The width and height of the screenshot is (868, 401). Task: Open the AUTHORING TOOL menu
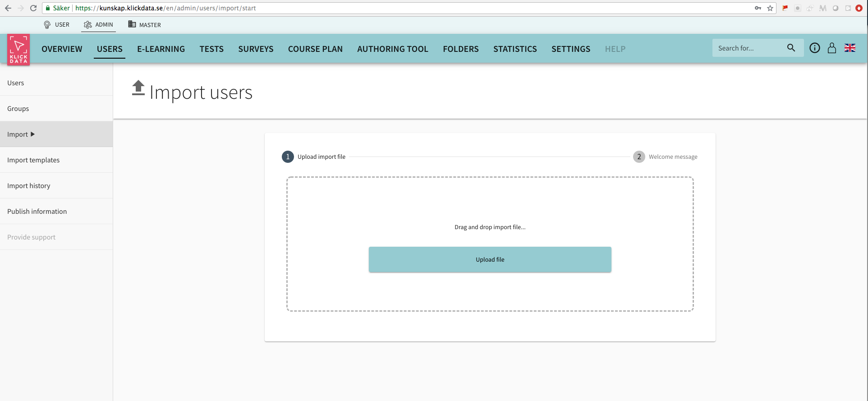(x=392, y=49)
